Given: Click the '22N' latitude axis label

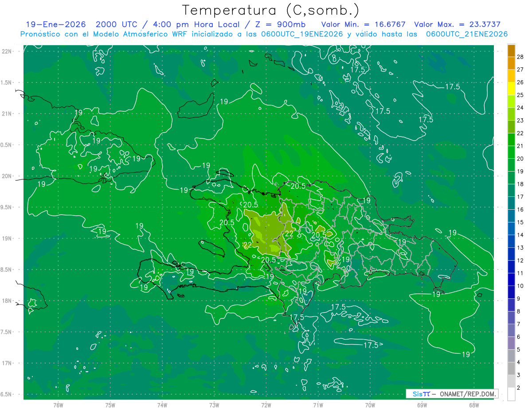Looking at the screenshot, I should (x=7, y=51).
